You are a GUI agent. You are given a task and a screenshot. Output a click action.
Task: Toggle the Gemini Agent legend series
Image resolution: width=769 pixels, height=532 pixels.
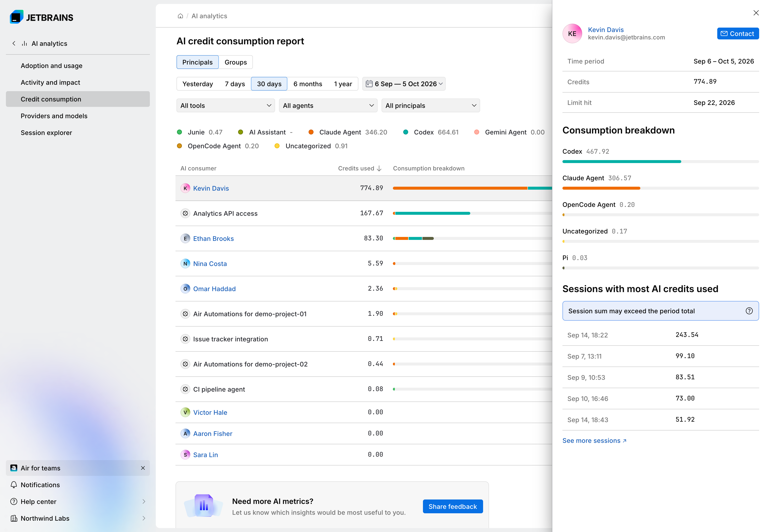[x=509, y=132]
